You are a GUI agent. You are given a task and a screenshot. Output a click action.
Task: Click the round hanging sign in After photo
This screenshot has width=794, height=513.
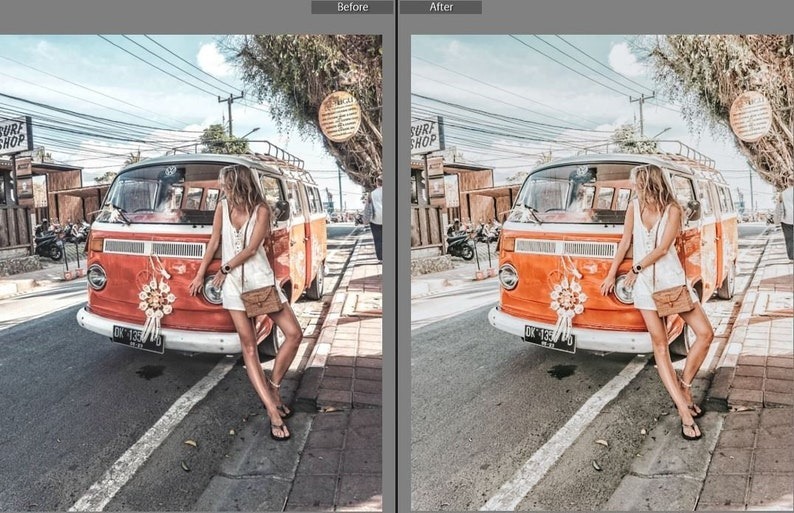pyautogui.click(x=750, y=116)
